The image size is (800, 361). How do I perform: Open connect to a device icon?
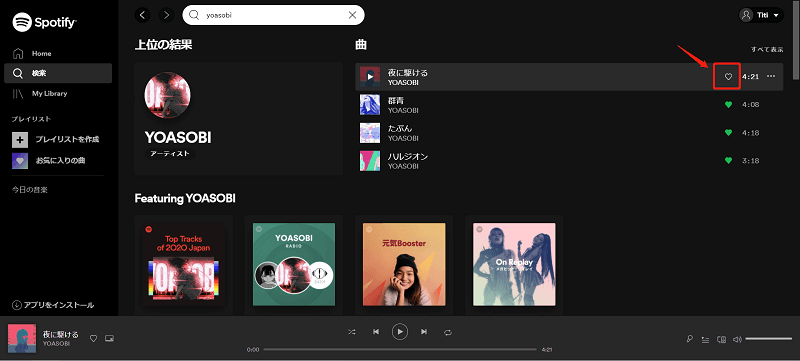pos(721,339)
